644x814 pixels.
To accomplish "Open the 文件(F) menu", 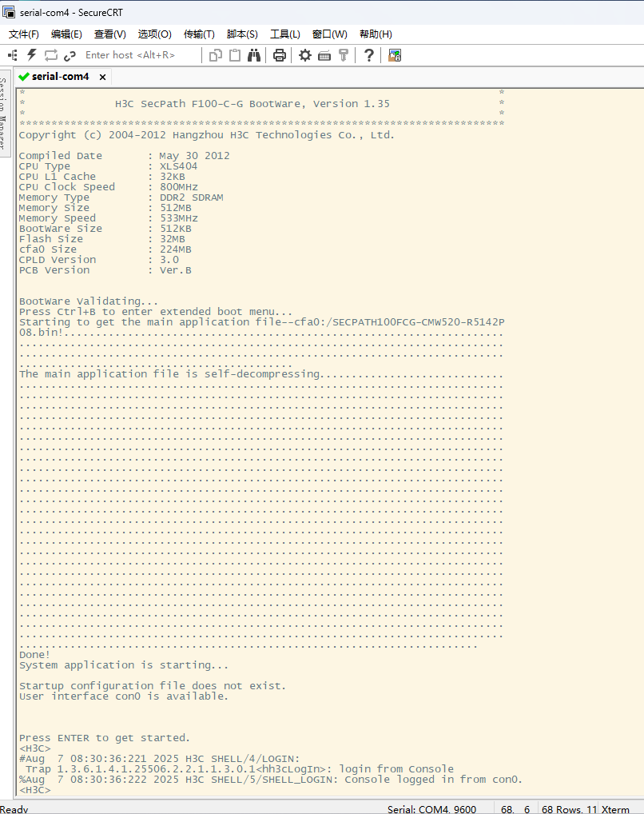I will click(x=24, y=34).
